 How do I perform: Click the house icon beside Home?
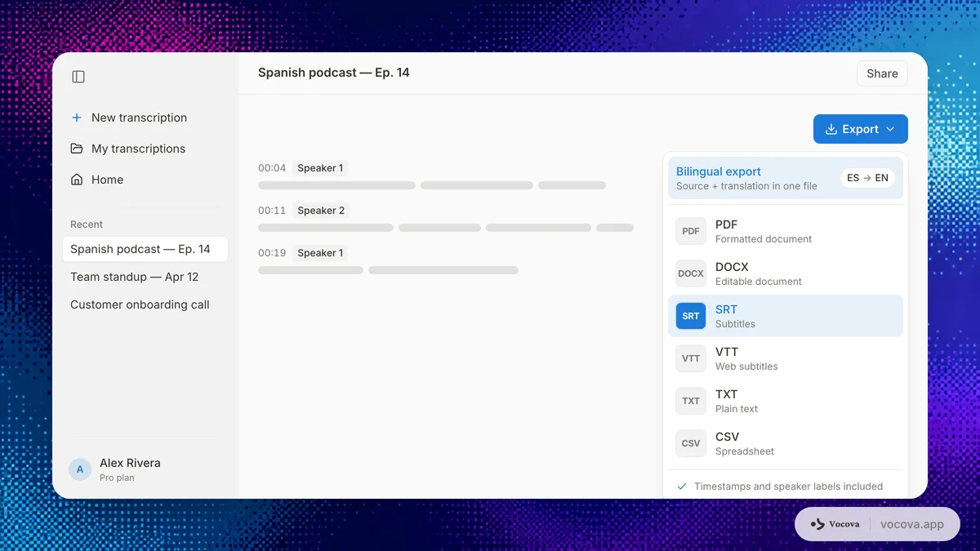click(x=77, y=180)
